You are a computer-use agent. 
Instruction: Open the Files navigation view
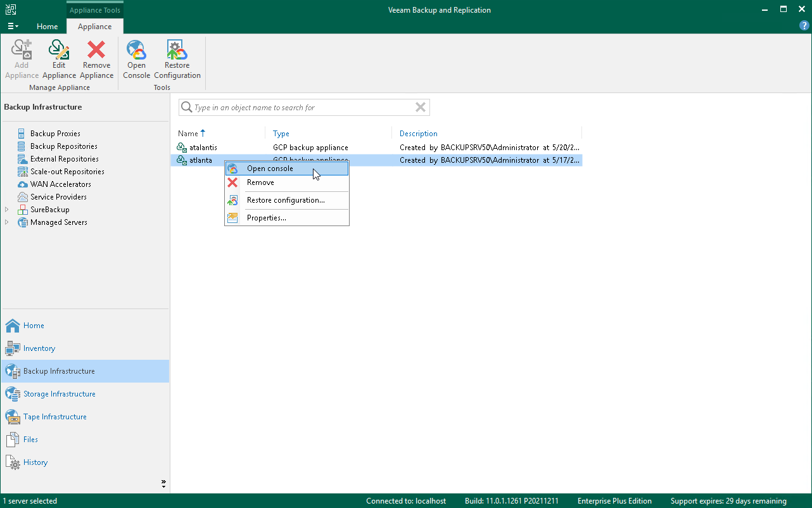pyautogui.click(x=85, y=440)
